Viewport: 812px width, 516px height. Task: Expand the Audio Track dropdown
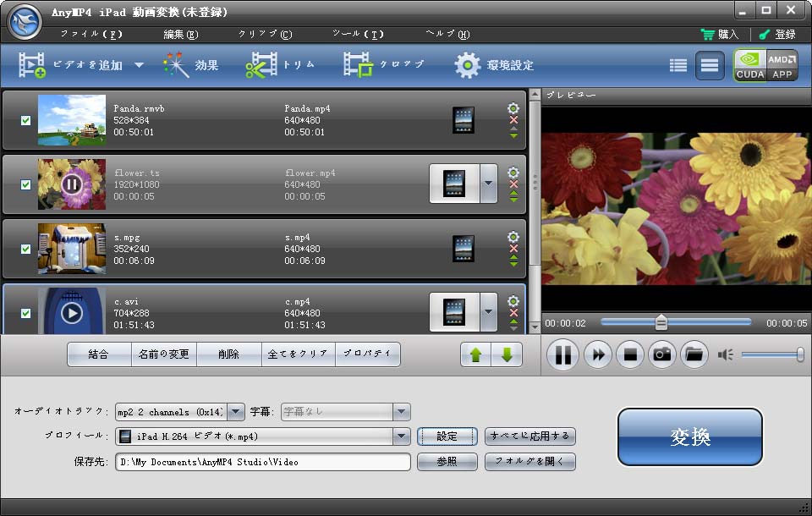tap(236, 412)
